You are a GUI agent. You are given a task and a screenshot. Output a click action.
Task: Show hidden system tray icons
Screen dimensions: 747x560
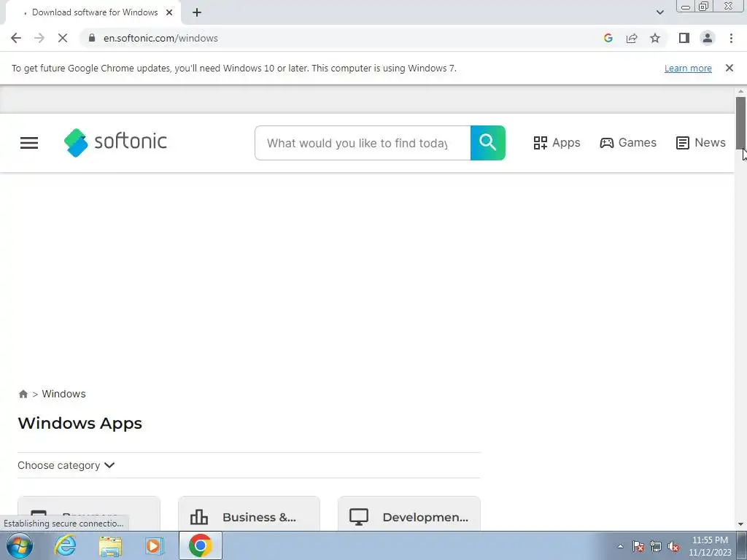coord(620,546)
